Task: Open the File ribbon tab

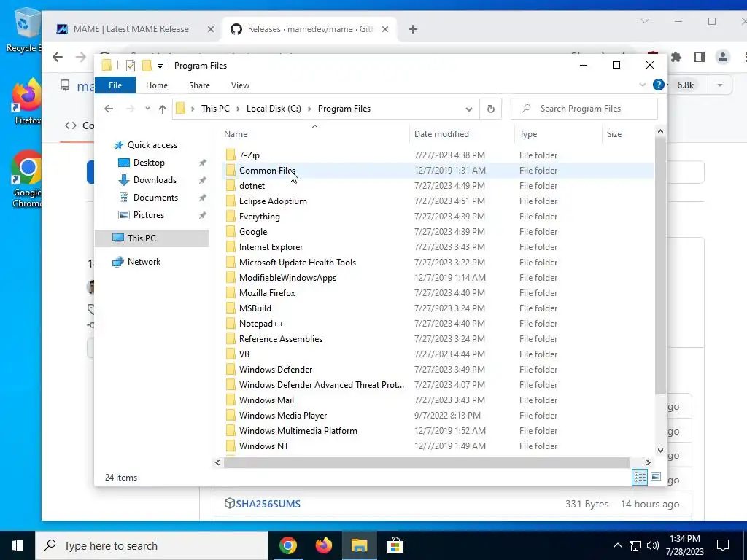Action: click(115, 85)
